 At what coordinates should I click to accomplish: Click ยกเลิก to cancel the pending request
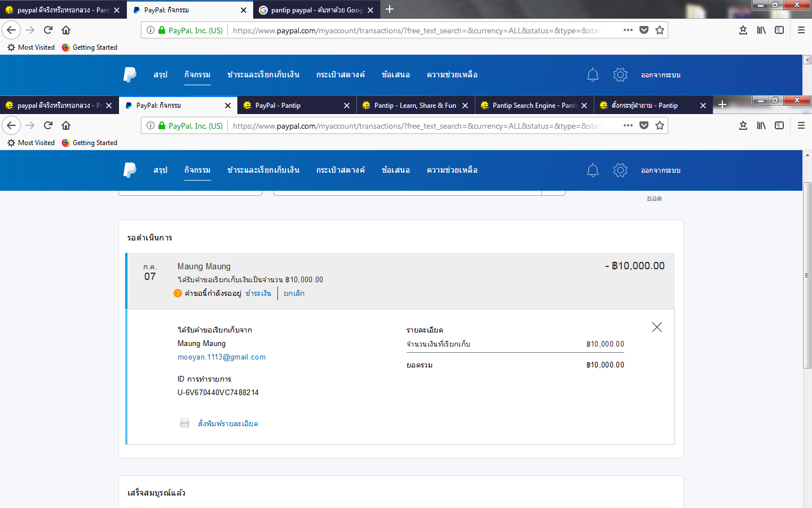point(294,294)
